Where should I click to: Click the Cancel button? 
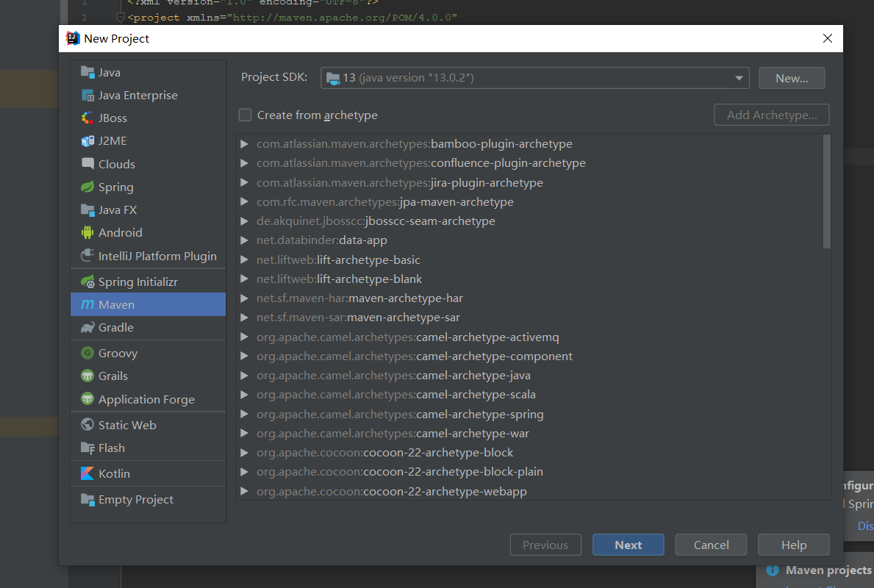tap(711, 545)
